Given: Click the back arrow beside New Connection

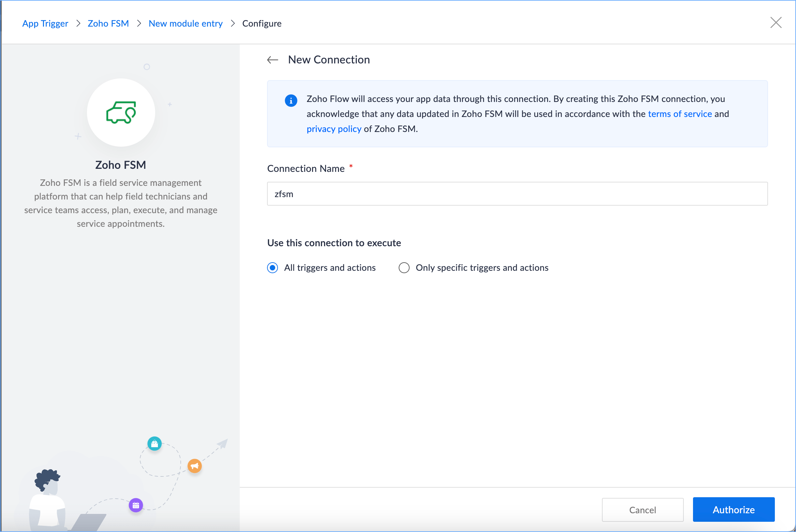Looking at the screenshot, I should [x=272, y=60].
